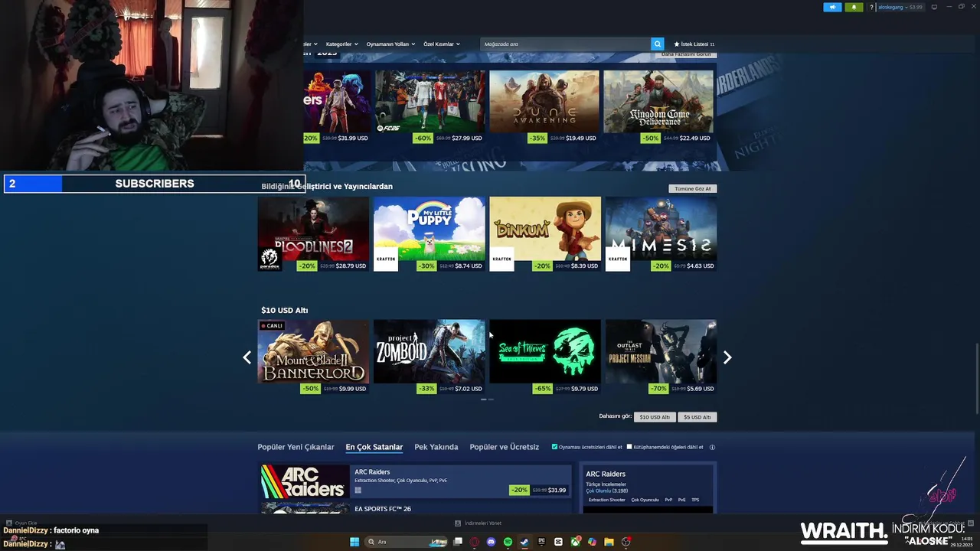Click the Extraction Shooter tag

tap(607, 500)
